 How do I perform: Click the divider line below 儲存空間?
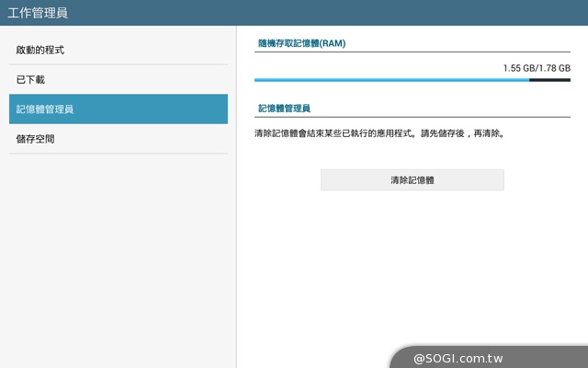[118, 154]
